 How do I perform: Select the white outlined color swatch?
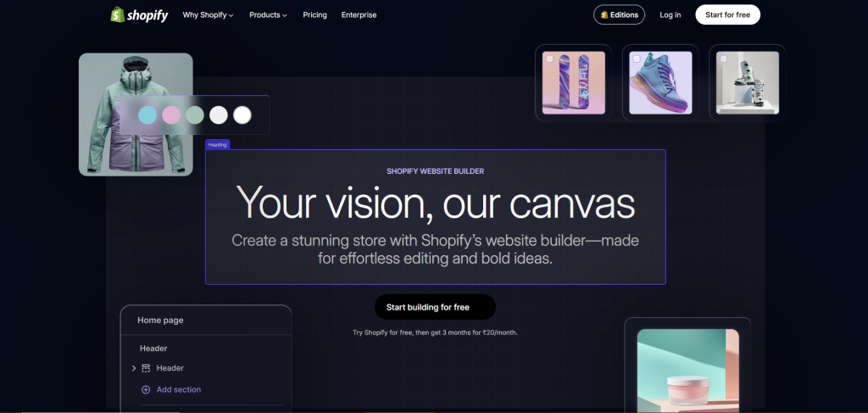pyautogui.click(x=242, y=115)
